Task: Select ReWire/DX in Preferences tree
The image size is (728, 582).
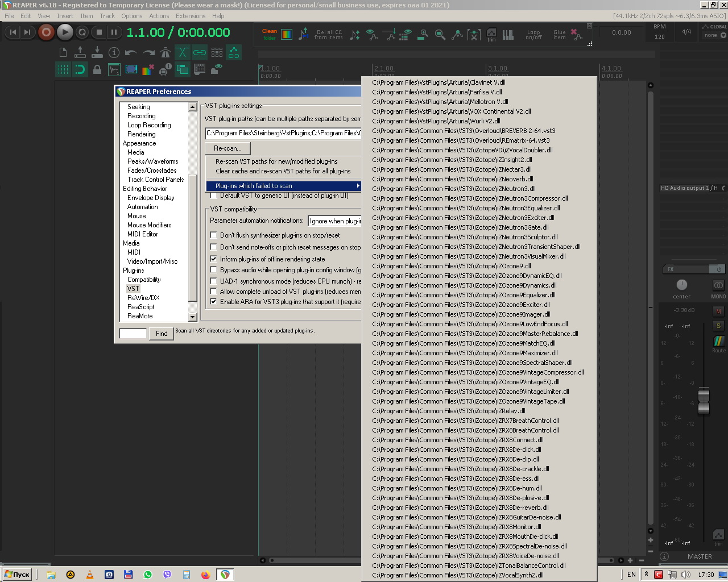Action: [143, 298]
